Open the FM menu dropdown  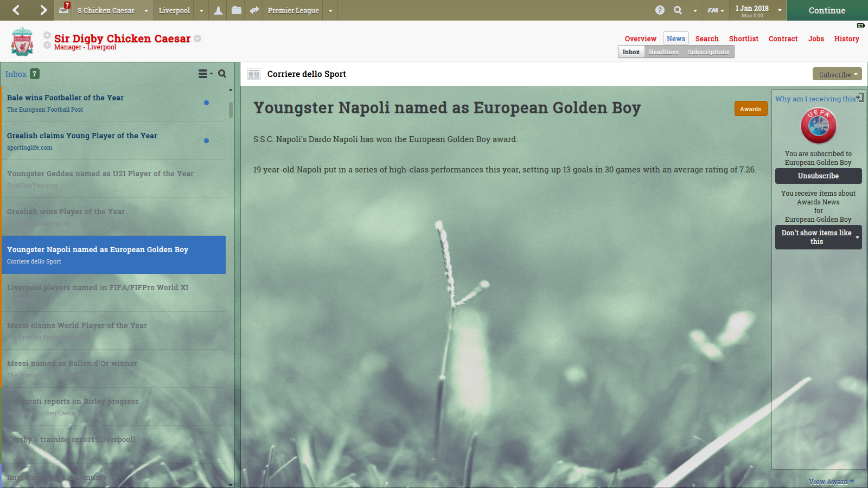tap(716, 10)
